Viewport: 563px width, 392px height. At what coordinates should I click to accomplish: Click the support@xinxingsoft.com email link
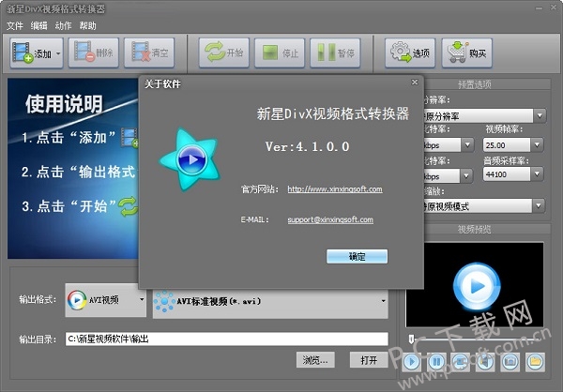click(330, 219)
